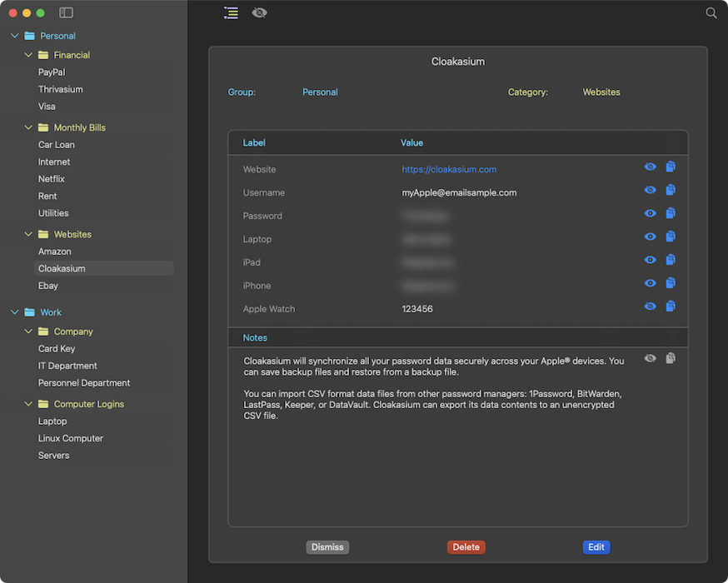Copy the Website value to clipboard
Image resolution: width=728 pixels, height=583 pixels.
tap(671, 167)
